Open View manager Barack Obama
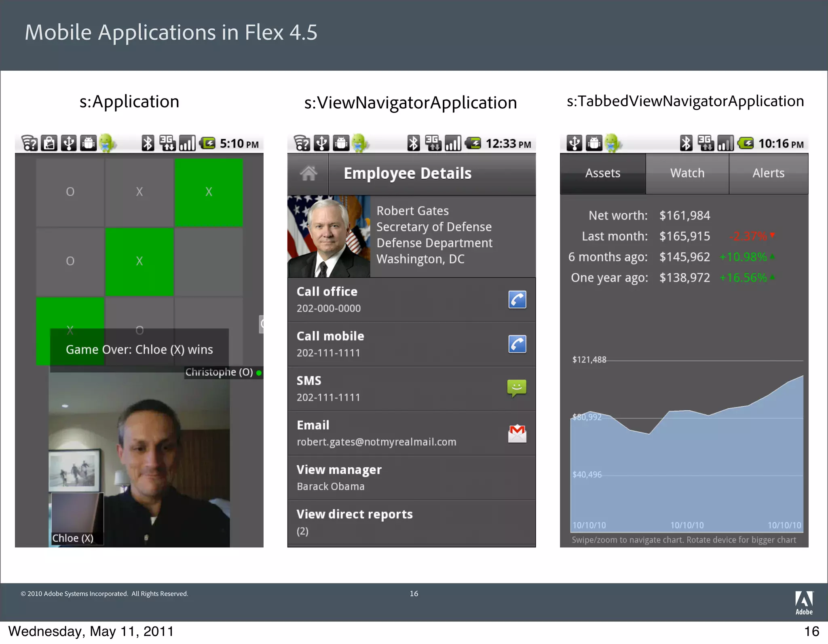This screenshot has height=644, width=828. pos(412,477)
